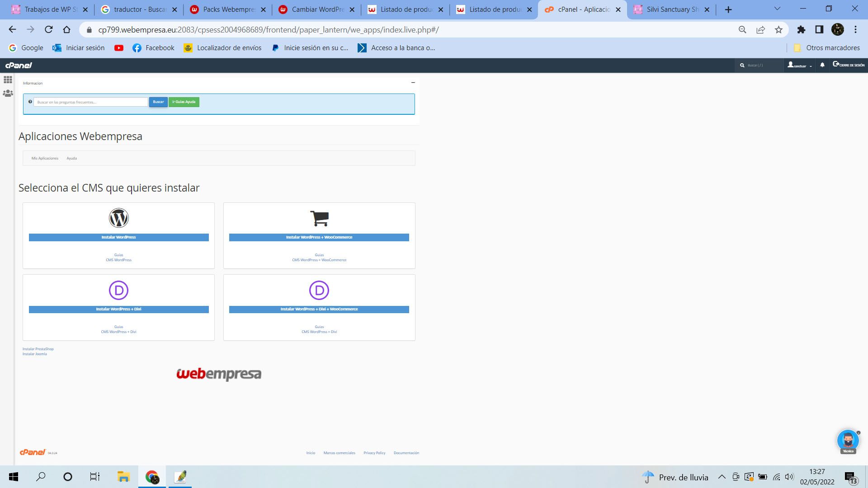Click Instalar WordPress + Divi button

coord(119,309)
